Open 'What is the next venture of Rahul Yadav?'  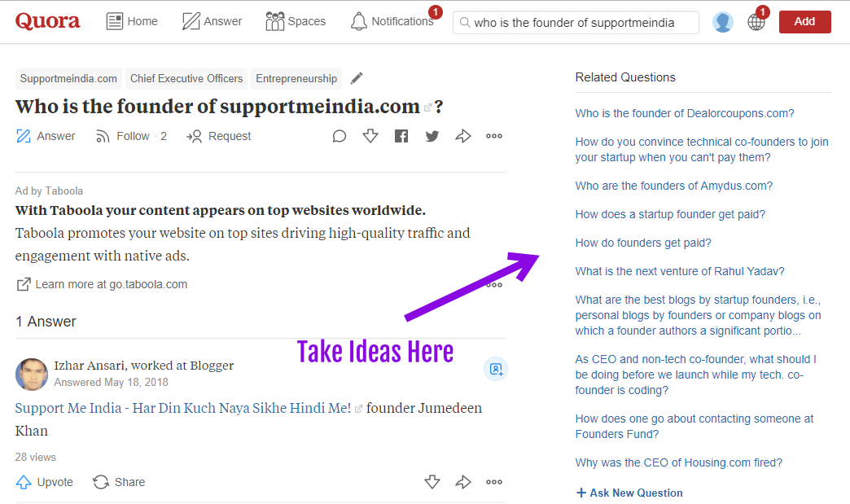pyautogui.click(x=680, y=271)
